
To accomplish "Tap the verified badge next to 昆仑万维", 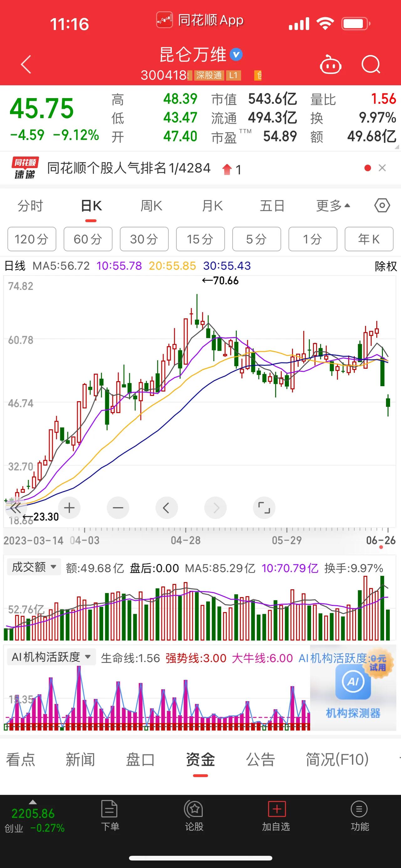I will (236, 54).
